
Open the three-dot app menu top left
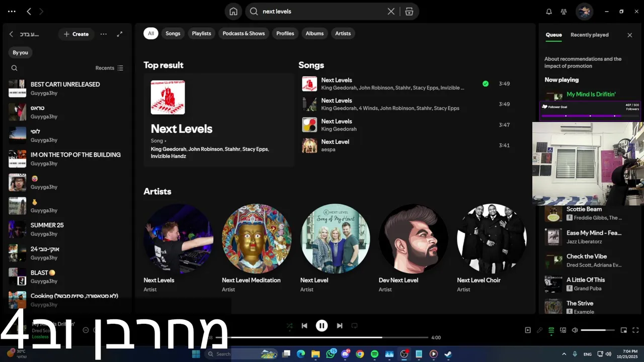click(12, 11)
